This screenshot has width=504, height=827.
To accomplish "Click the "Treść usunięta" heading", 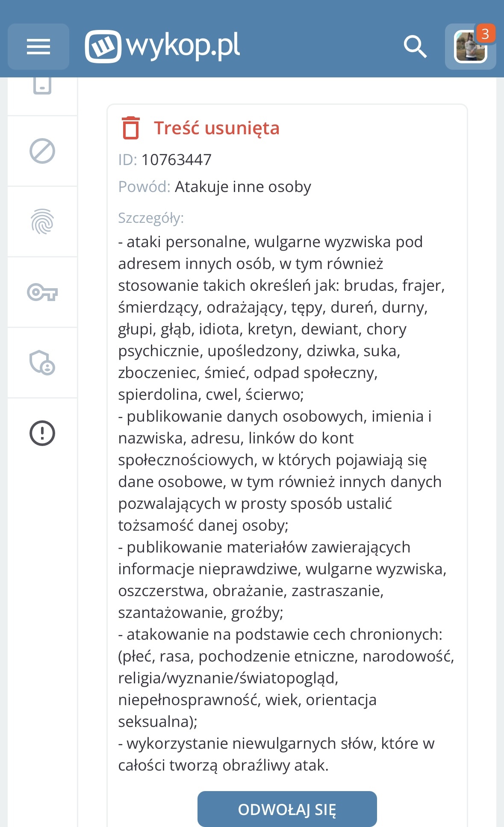I will (217, 128).
